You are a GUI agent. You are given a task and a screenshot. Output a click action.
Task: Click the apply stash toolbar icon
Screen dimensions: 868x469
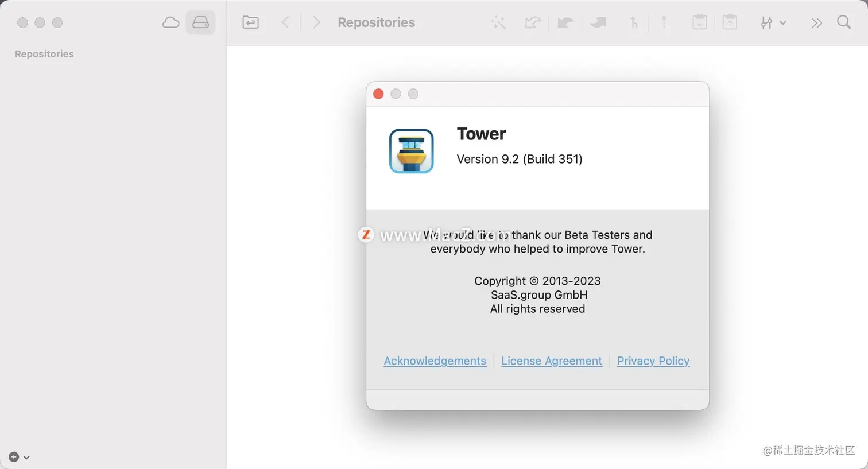(730, 22)
